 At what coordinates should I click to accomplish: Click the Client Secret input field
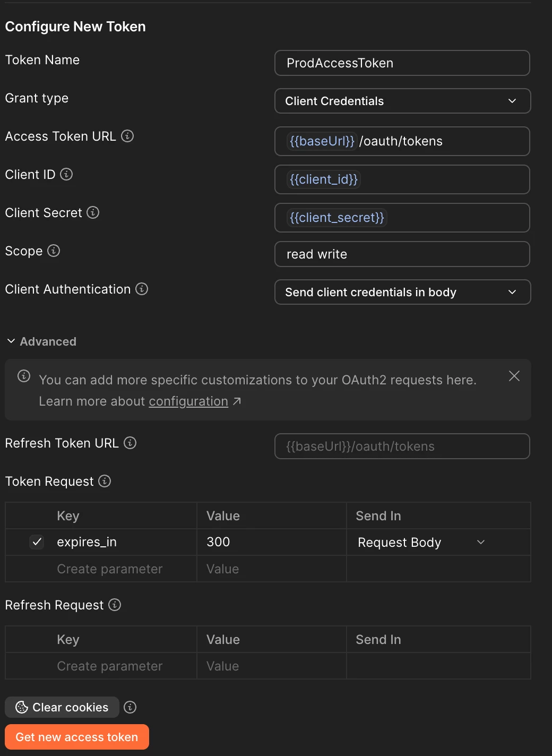point(402,218)
